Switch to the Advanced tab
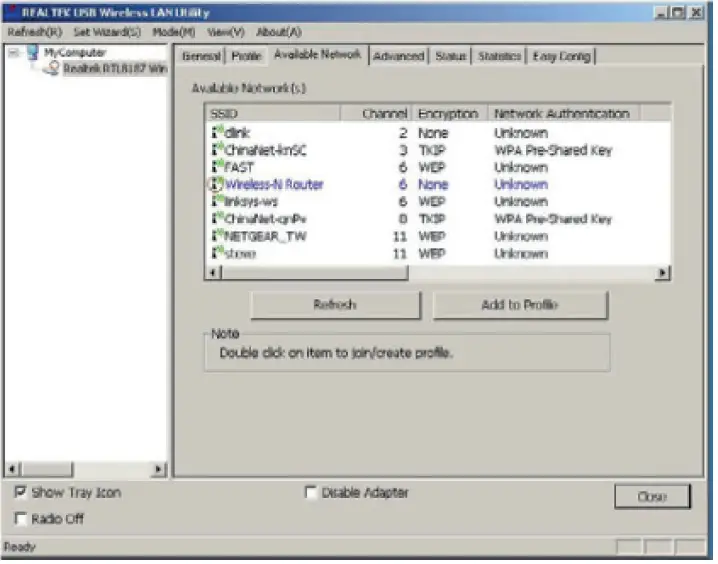This screenshot has height=564, width=718. pos(398,57)
